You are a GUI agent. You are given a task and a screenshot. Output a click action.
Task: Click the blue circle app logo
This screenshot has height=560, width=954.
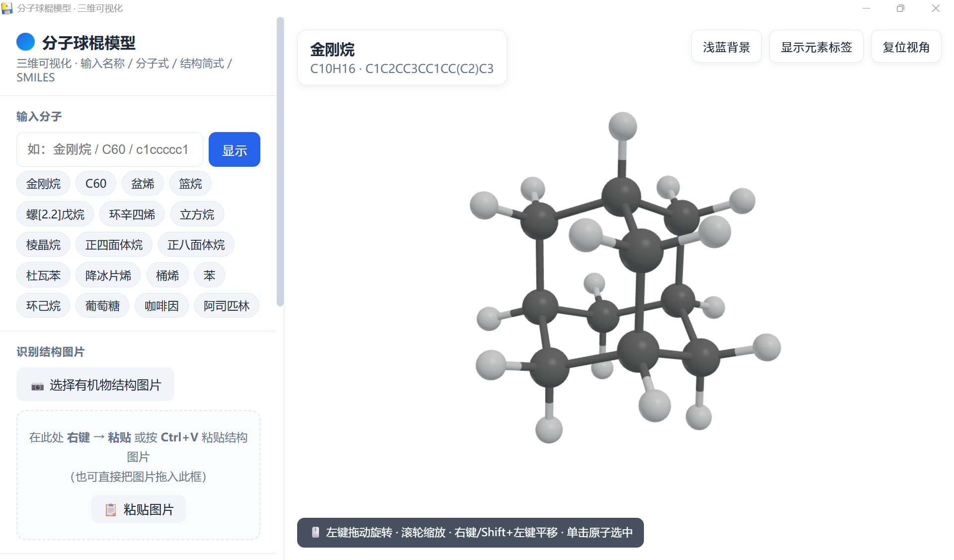[25, 42]
